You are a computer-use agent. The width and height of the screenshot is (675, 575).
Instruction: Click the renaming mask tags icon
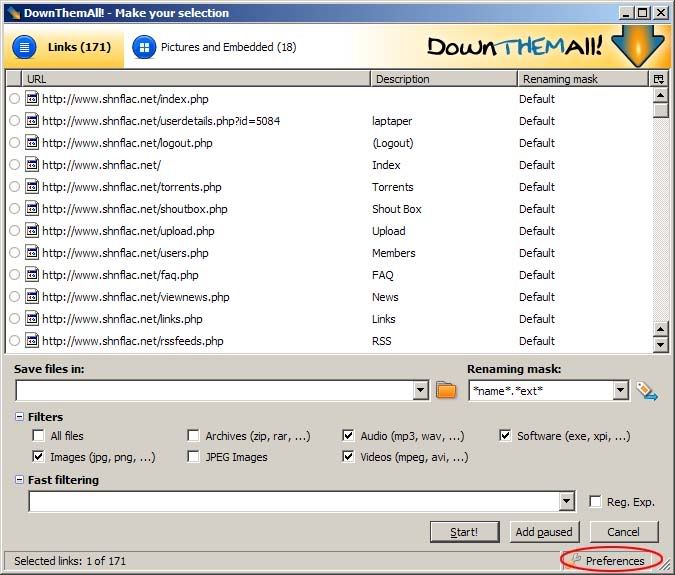click(647, 391)
